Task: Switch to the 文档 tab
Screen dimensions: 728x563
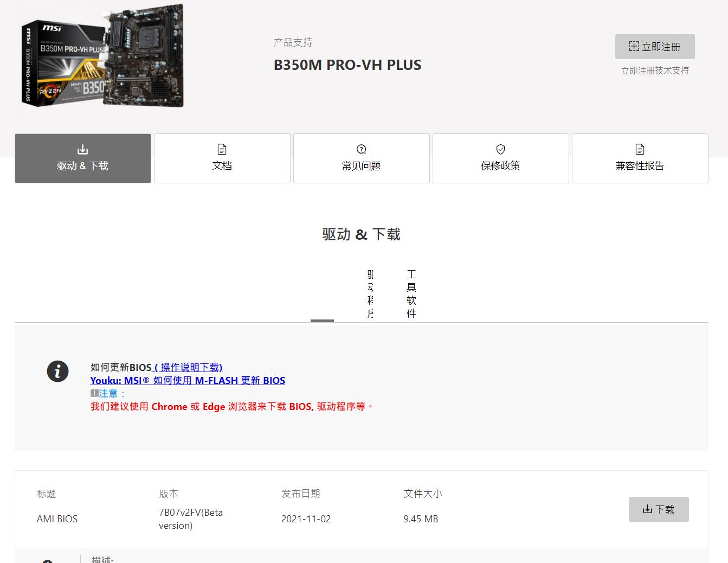Action: point(222,158)
